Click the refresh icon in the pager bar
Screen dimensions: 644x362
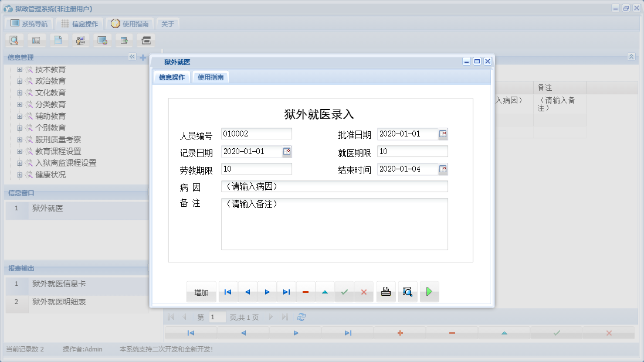coord(302,316)
